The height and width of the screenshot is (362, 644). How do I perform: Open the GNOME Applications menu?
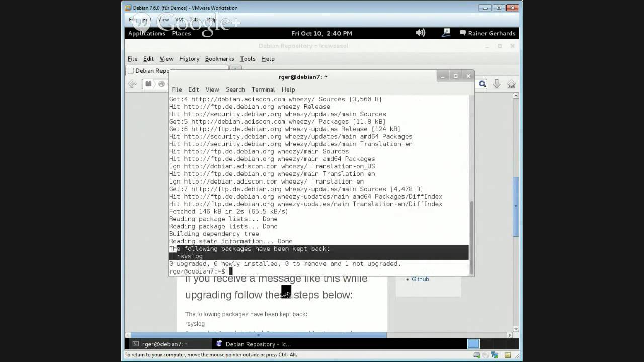(146, 33)
